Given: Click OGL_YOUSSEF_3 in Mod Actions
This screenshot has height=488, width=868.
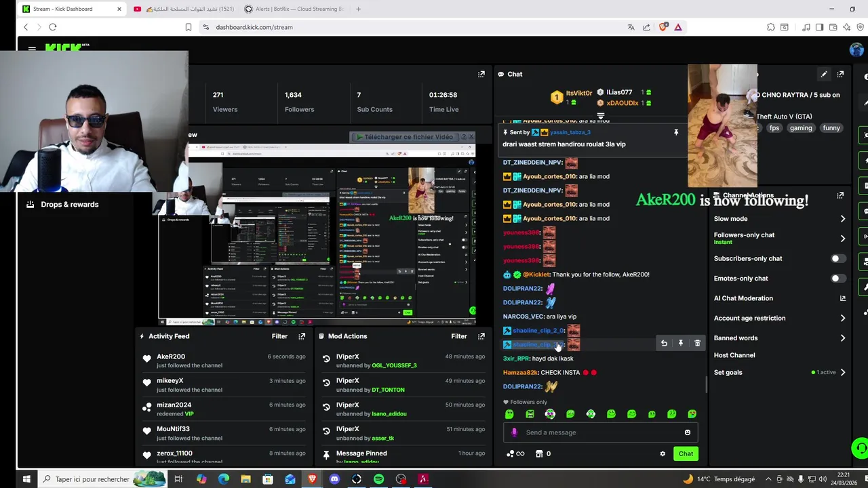Looking at the screenshot, I should tap(394, 365).
